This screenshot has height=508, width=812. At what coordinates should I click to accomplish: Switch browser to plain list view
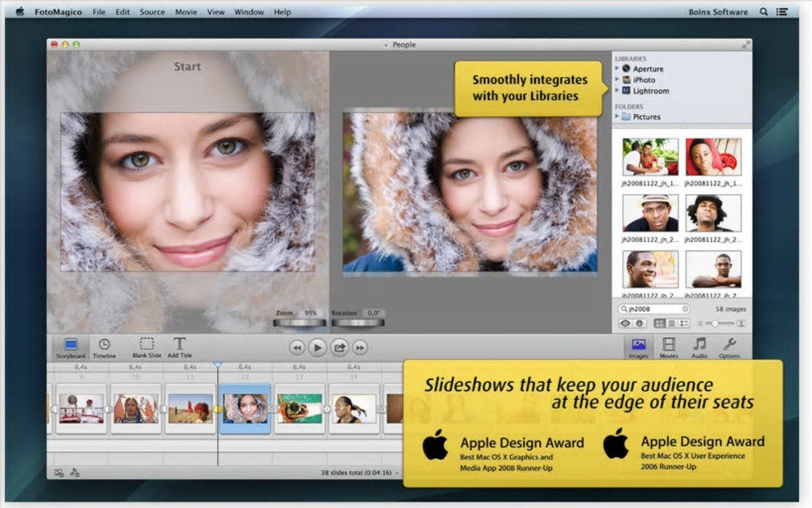pyautogui.click(x=672, y=323)
